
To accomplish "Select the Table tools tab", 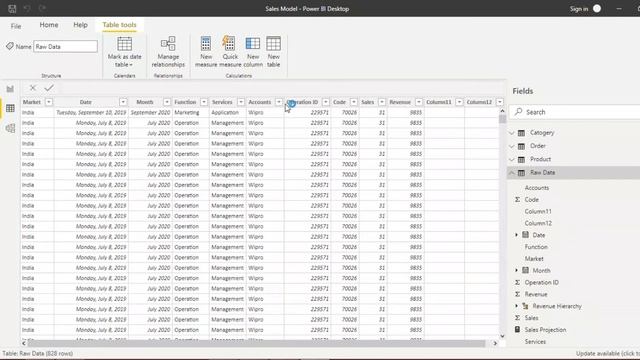I will [119, 25].
